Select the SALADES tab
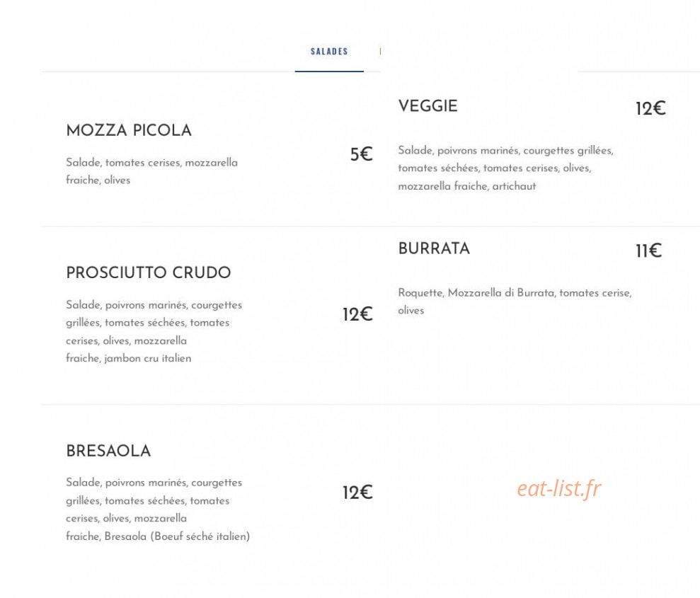Screen dimensions: 700x598 tap(329, 52)
